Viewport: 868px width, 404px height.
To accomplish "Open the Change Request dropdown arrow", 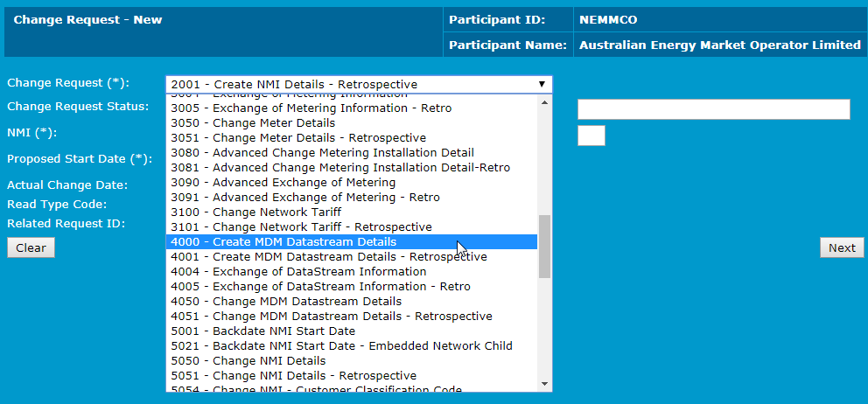I will pyautogui.click(x=542, y=84).
